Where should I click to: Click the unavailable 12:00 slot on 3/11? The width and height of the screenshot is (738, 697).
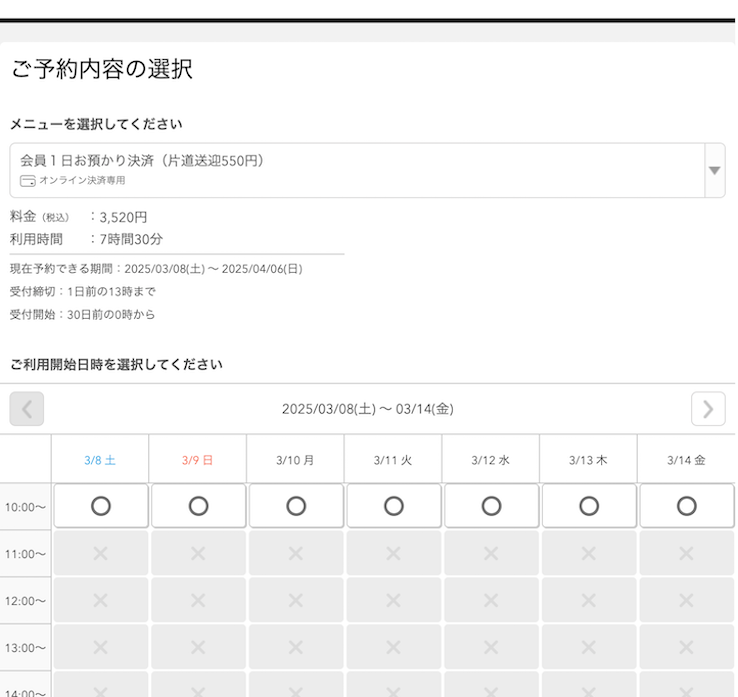tap(394, 600)
